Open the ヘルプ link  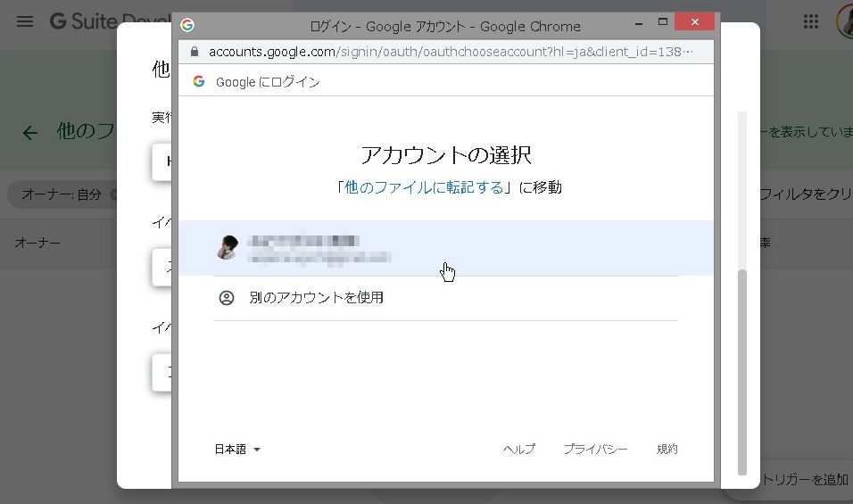tap(518, 450)
